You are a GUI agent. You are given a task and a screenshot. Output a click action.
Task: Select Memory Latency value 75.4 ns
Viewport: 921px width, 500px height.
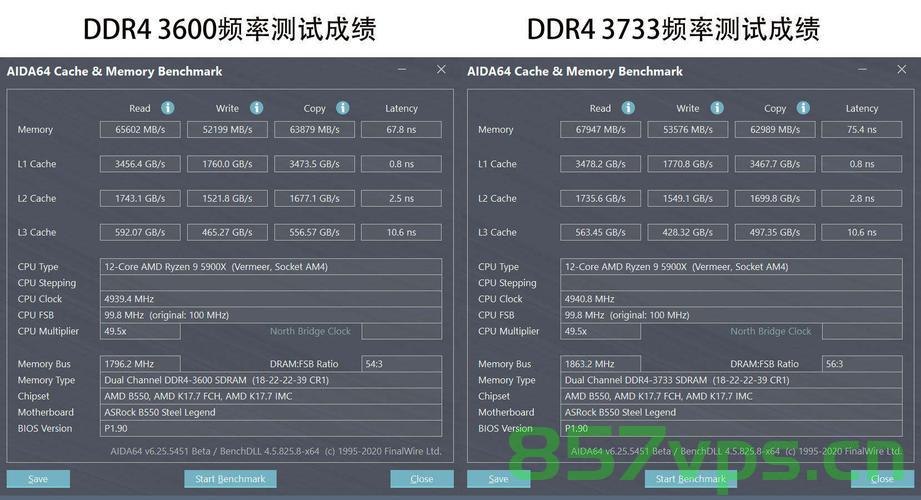862,129
